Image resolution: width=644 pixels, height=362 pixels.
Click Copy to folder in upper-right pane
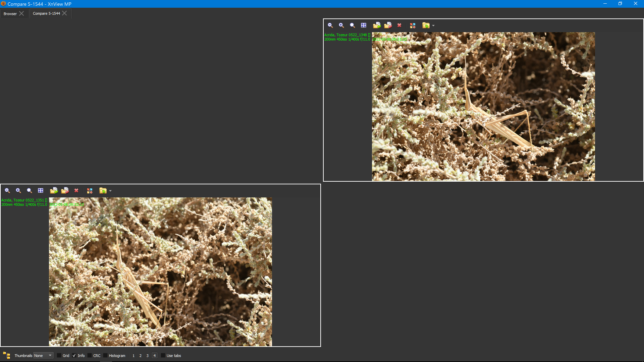coord(377,25)
